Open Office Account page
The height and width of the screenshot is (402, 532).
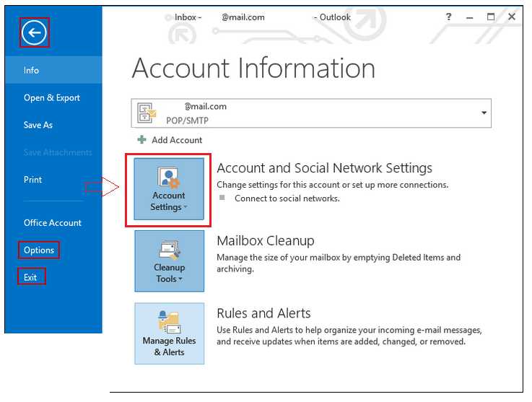click(x=53, y=223)
